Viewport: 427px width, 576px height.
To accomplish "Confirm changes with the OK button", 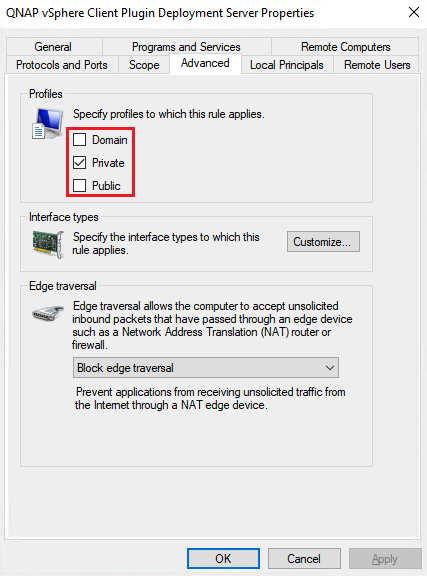I will [x=223, y=559].
